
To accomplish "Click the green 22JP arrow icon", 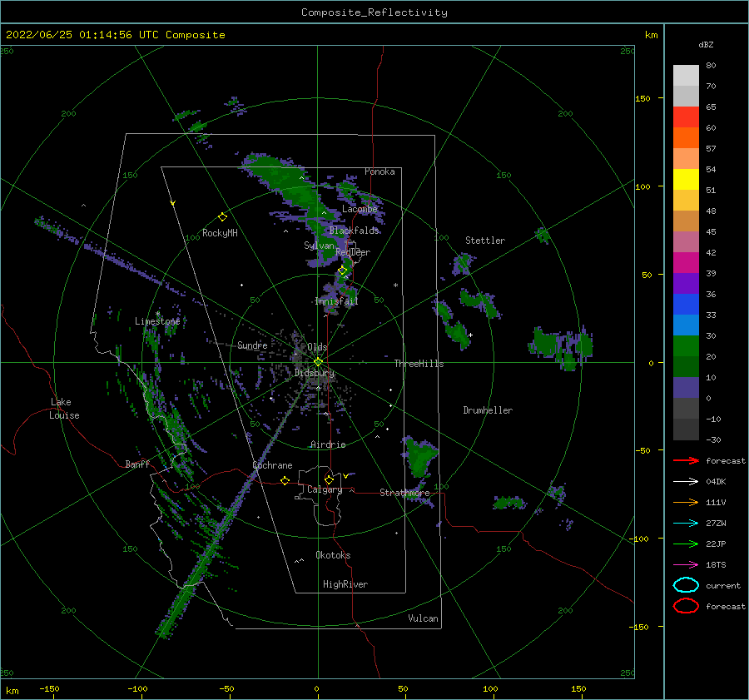I will 686,544.
